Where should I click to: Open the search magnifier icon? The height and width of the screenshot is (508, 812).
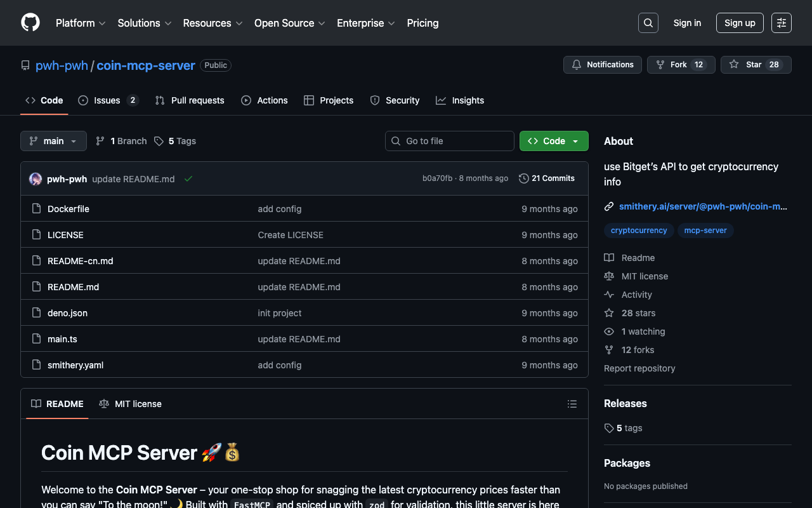tap(648, 23)
